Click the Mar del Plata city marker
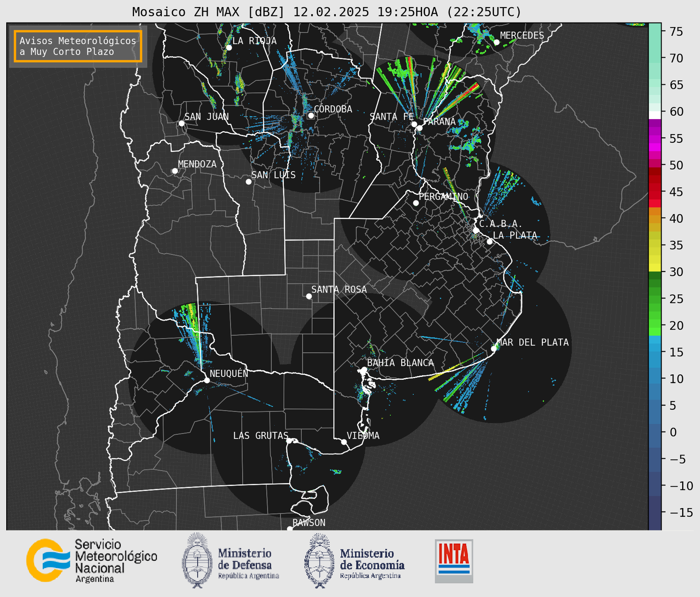The width and height of the screenshot is (700, 597). 494,349
